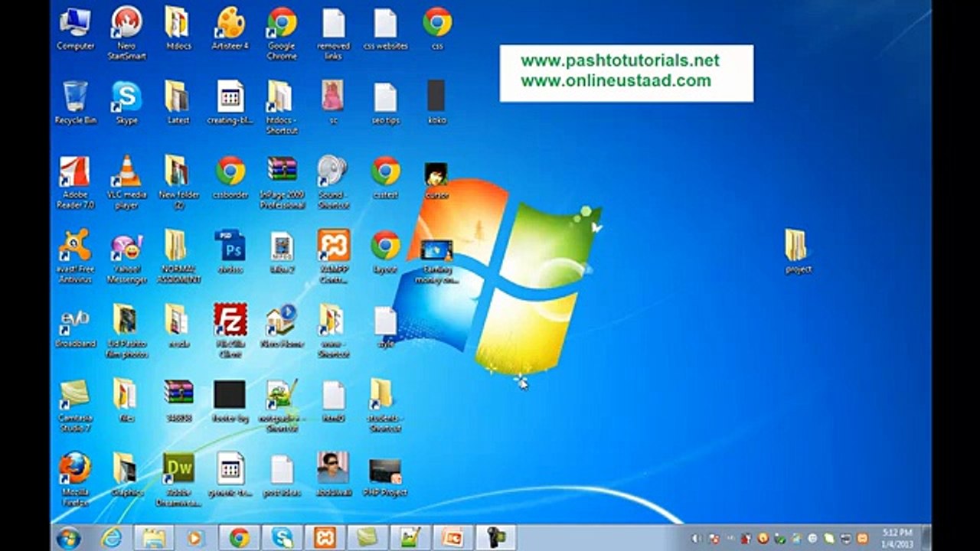Select the htdocs - Shortcut folder
This screenshot has width=980, height=551.
click(282, 108)
